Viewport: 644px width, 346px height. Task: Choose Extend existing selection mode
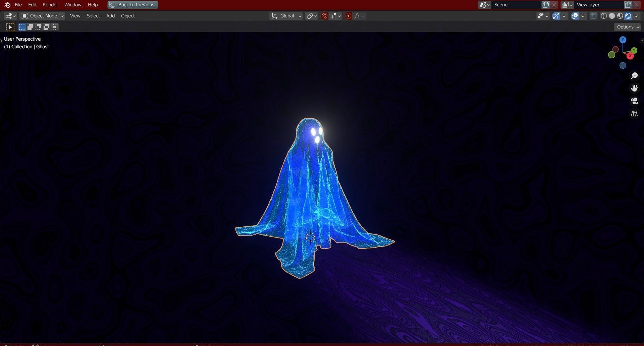click(30, 27)
